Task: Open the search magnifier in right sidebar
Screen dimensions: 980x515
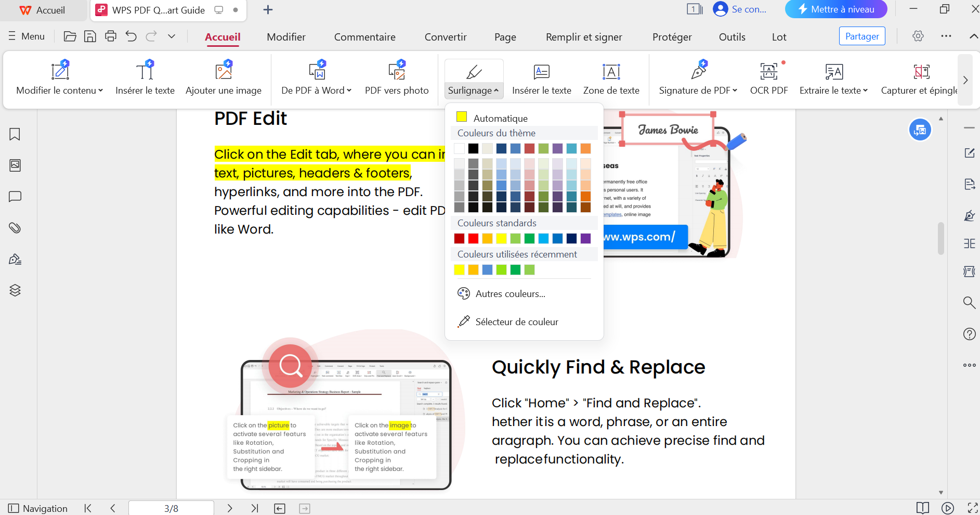Action: click(969, 303)
